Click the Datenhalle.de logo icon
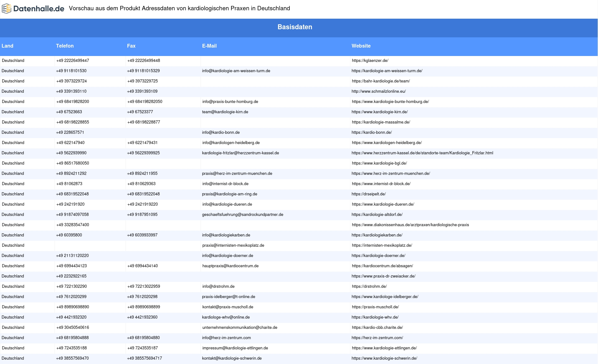598x364 pixels. (7, 9)
